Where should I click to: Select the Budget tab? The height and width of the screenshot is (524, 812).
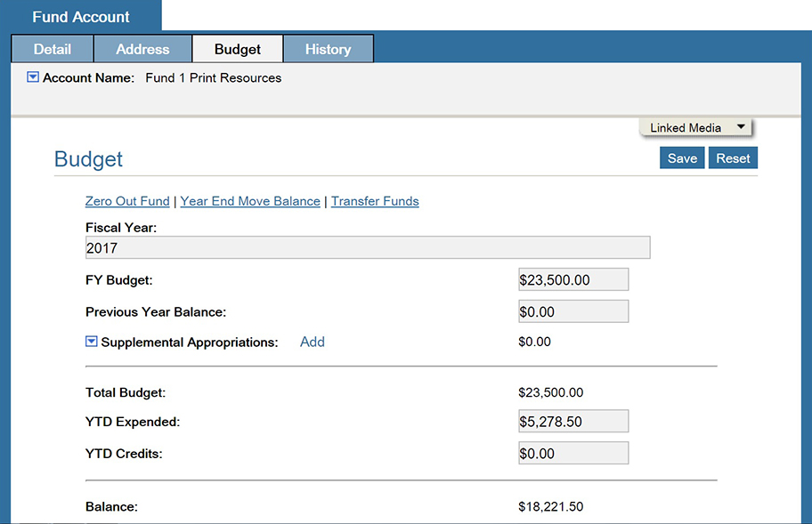pyautogui.click(x=238, y=49)
